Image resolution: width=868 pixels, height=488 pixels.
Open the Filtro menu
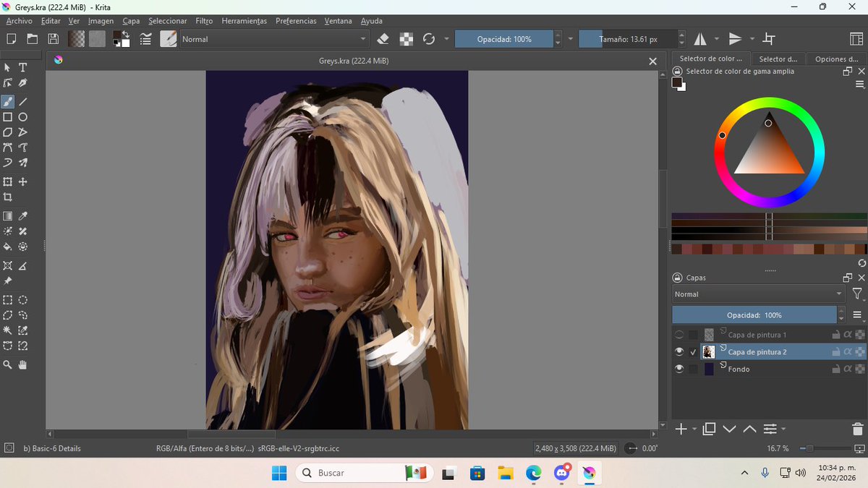coord(203,21)
